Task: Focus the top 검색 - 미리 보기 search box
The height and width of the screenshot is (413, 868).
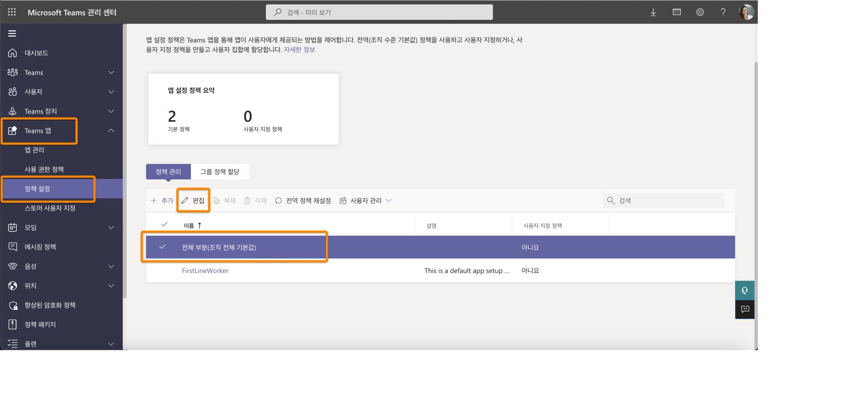Action: point(379,12)
